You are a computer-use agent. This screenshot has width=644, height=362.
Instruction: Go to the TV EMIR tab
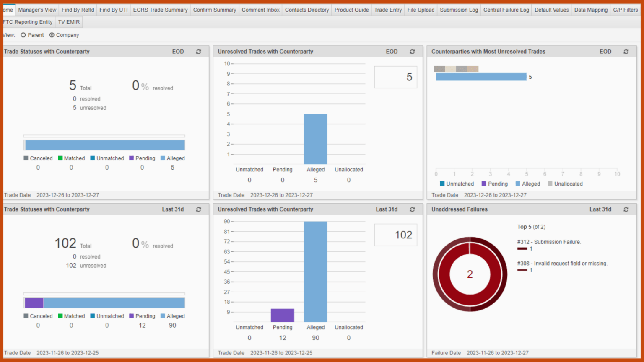pos(69,22)
